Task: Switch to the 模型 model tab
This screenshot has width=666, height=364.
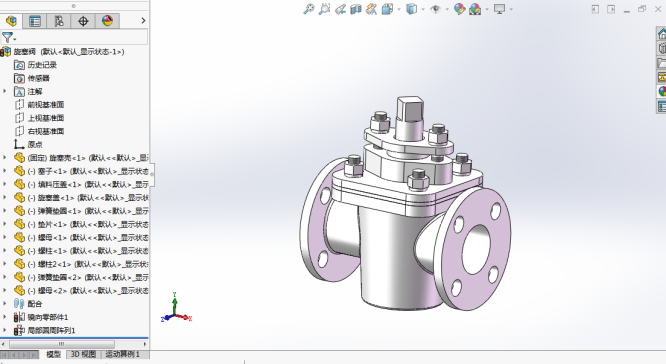Action: pyautogui.click(x=54, y=354)
